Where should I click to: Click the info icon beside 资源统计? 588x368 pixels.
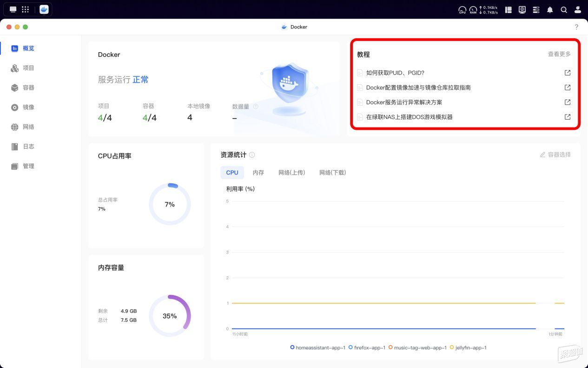[252, 155]
